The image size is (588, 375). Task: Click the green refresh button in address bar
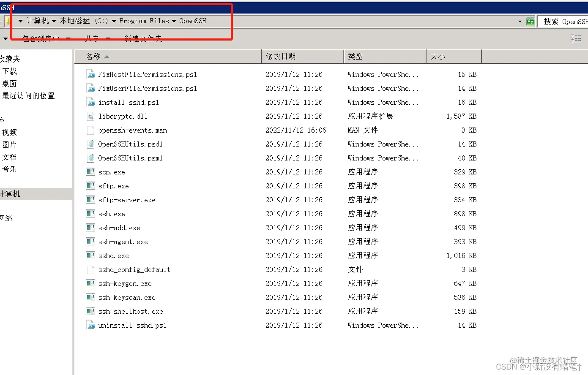point(531,22)
